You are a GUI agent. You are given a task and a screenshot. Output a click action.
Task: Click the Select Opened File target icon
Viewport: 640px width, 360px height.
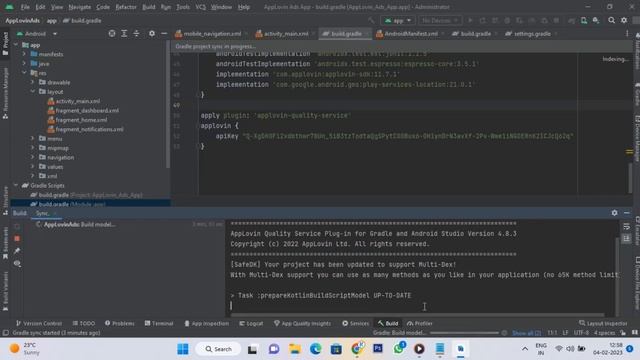(112, 34)
